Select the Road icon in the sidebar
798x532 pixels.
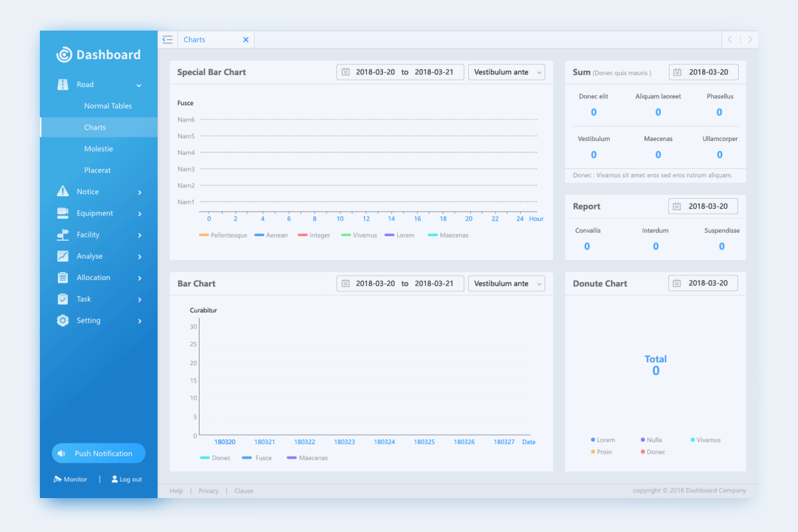(x=63, y=84)
